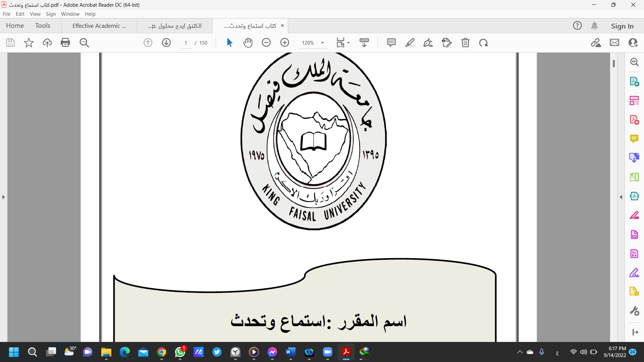Go to next page arrow
This screenshot has width=644, height=362.
166,43
